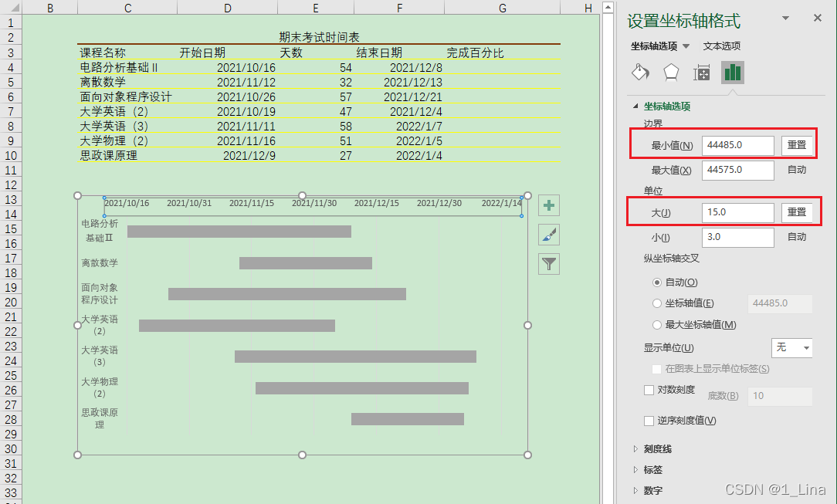The width and height of the screenshot is (837, 504).
Task: Select column C header
Action: coord(127,8)
